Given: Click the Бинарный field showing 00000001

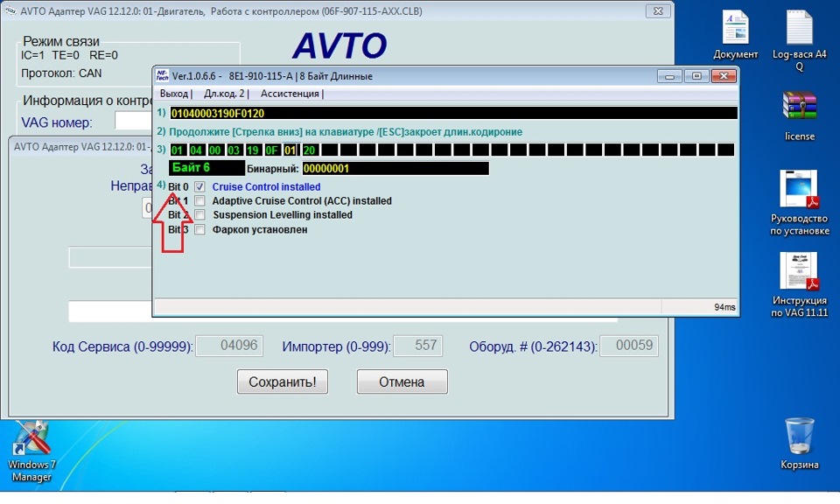Looking at the screenshot, I should tap(395, 169).
